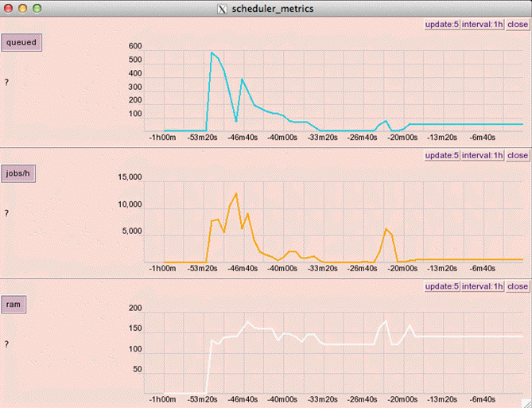Minimize window with yellow title bar button

[x=22, y=8]
